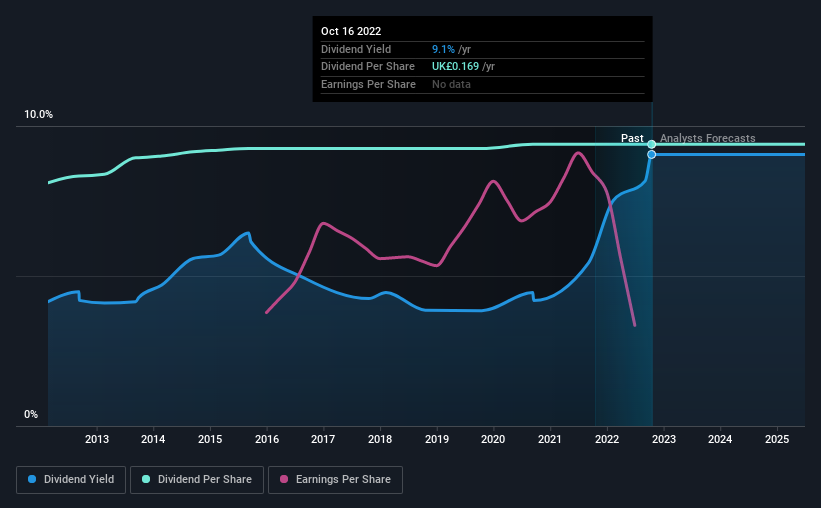The height and width of the screenshot is (508, 821).
Task: Click the teal Dividend Per Share legend dot
Action: click(x=146, y=479)
